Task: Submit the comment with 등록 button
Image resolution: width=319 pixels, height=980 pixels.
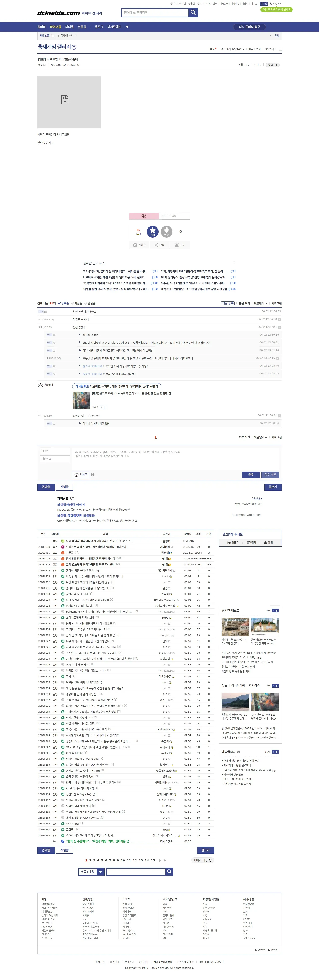Action: [x=251, y=475]
